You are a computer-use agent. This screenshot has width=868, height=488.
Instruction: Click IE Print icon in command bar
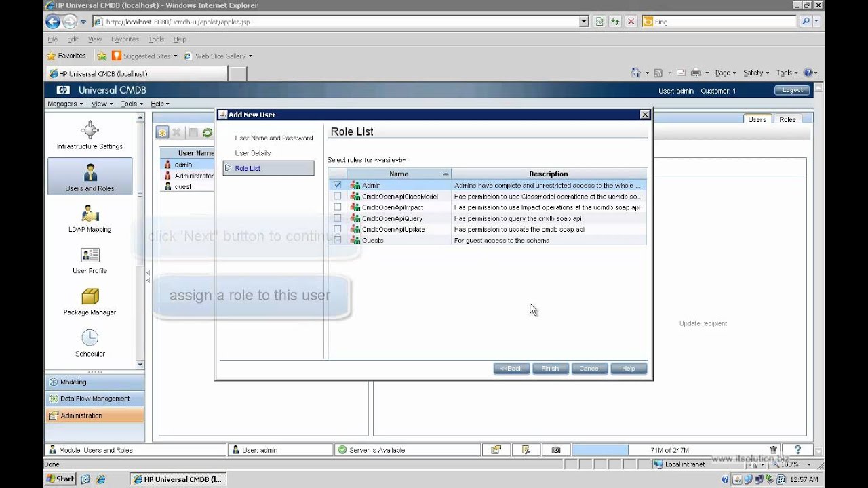coord(696,73)
